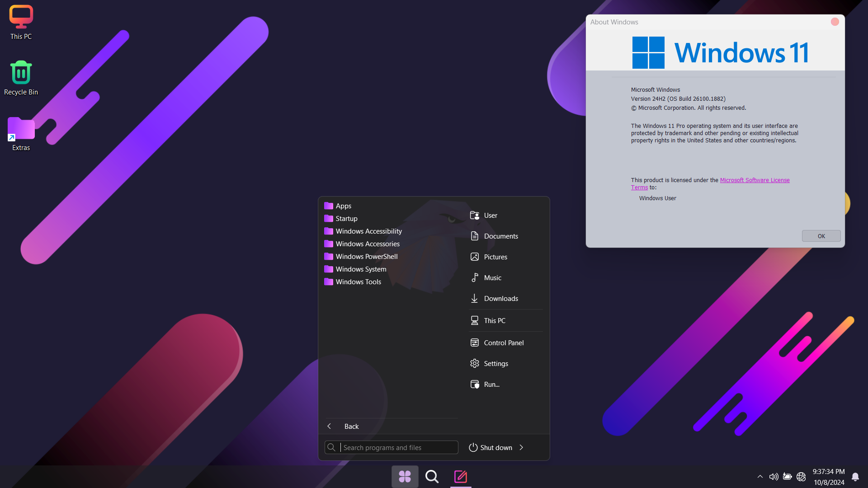Open Documents from Start menu
This screenshot has width=868, height=488.
505,236
